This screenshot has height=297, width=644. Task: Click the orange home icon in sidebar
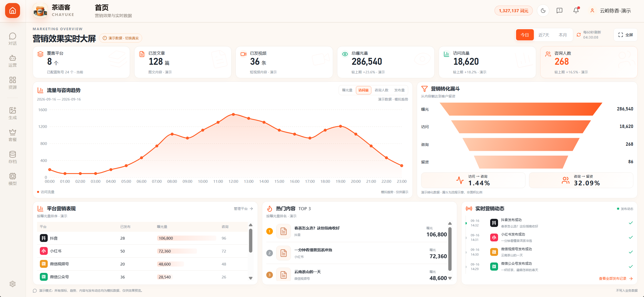(12, 11)
